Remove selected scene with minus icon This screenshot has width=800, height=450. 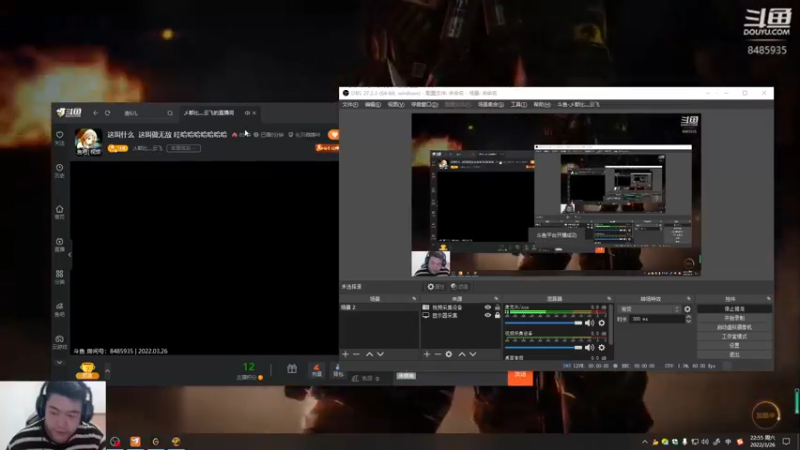point(356,354)
